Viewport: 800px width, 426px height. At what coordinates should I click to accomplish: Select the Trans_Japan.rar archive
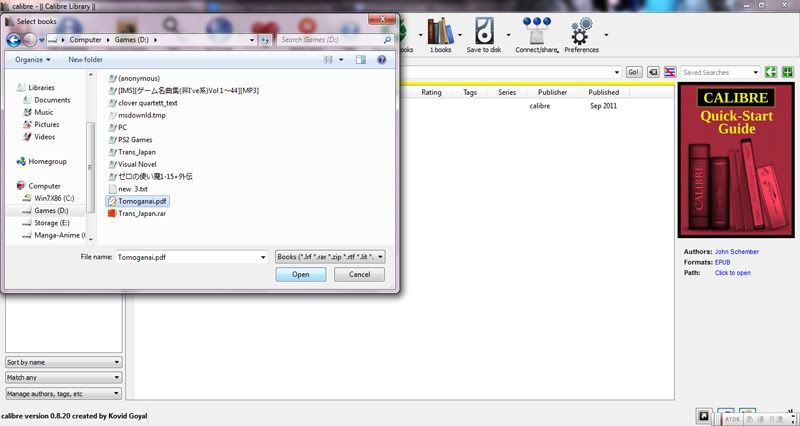(x=142, y=213)
